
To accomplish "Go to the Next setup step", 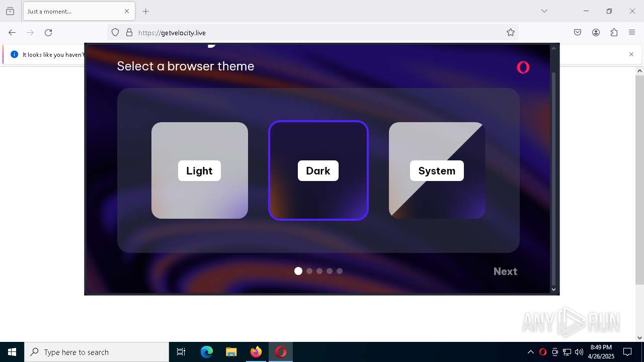I will 505,271.
